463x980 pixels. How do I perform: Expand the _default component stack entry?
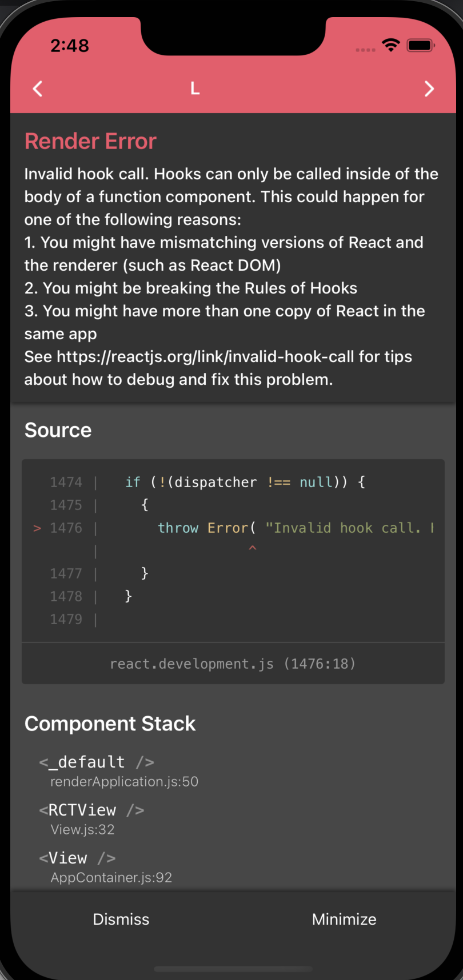(96, 762)
